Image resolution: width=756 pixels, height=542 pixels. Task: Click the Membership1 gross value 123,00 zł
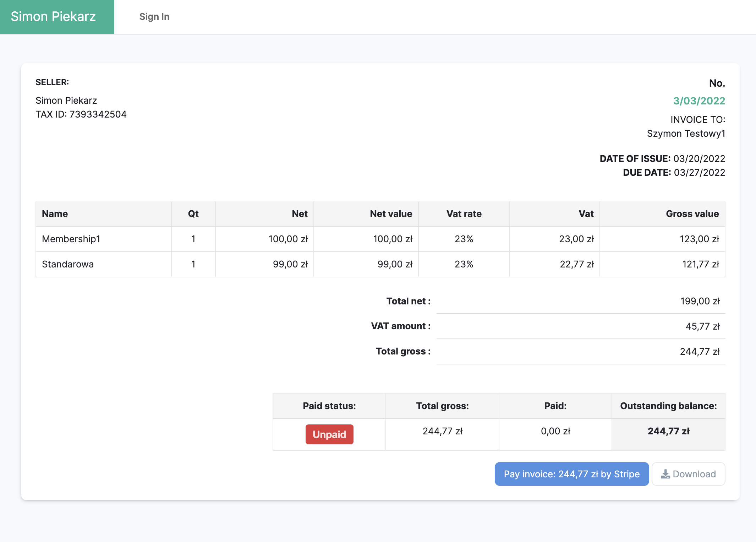coord(699,239)
